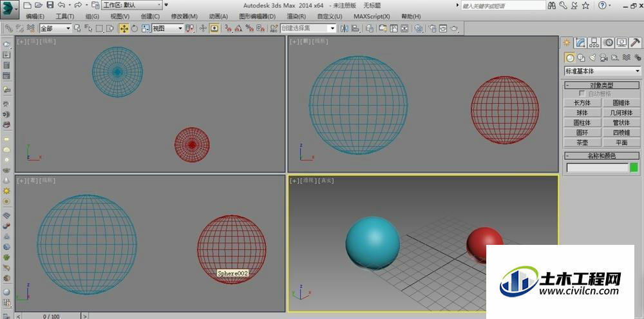Open the Display command panel tab
This screenshot has height=319, width=644.
[622, 43]
